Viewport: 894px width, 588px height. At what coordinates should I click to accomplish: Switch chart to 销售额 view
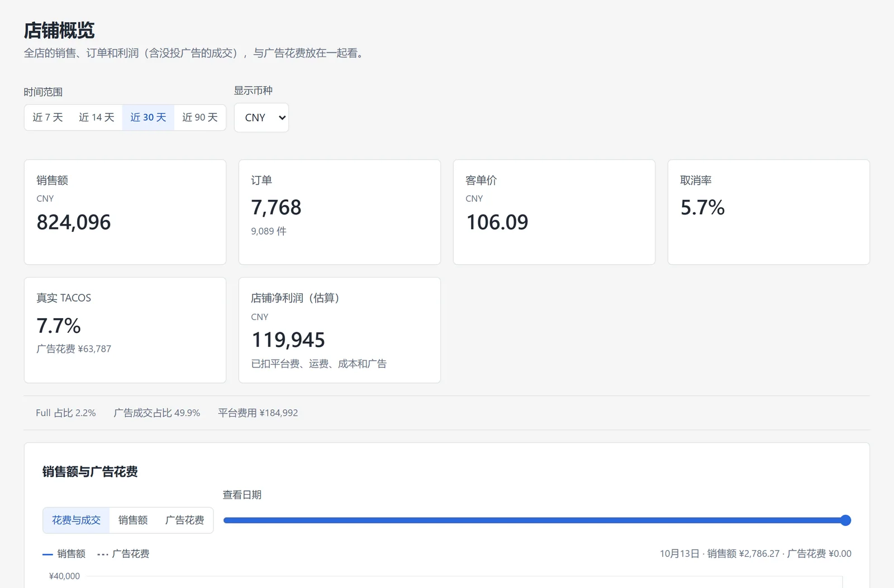[x=133, y=520]
